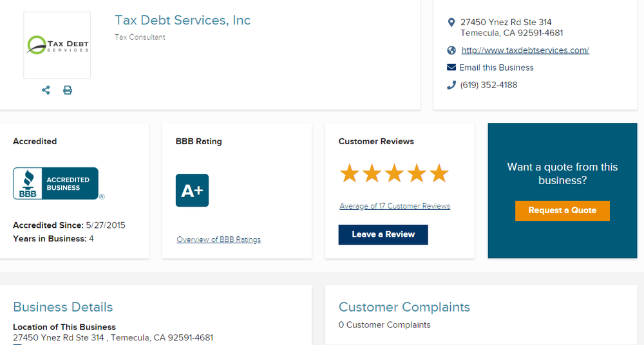Viewport: 644px width, 345px height.
Task: Click the globe website icon
Action: [451, 50]
